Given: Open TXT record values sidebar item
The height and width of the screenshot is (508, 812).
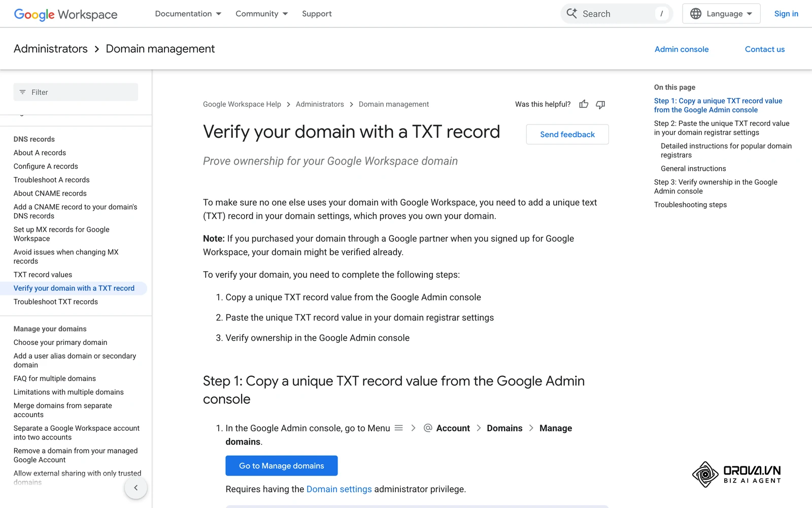Looking at the screenshot, I should tap(43, 275).
